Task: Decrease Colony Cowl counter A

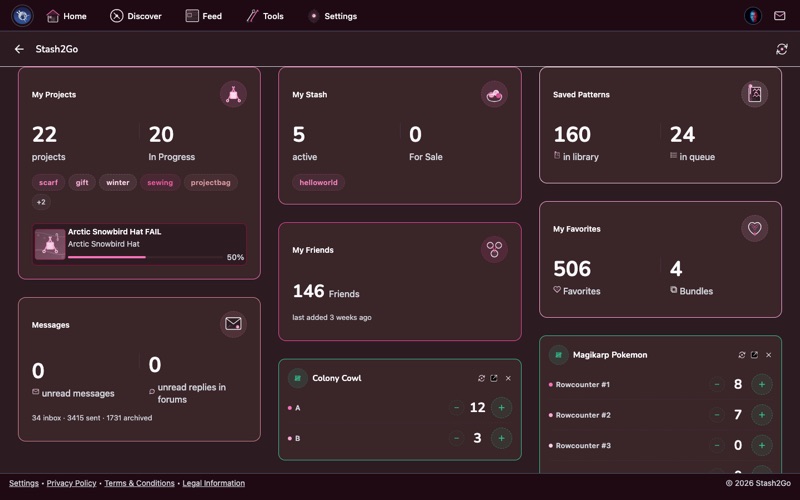Action: [x=456, y=408]
